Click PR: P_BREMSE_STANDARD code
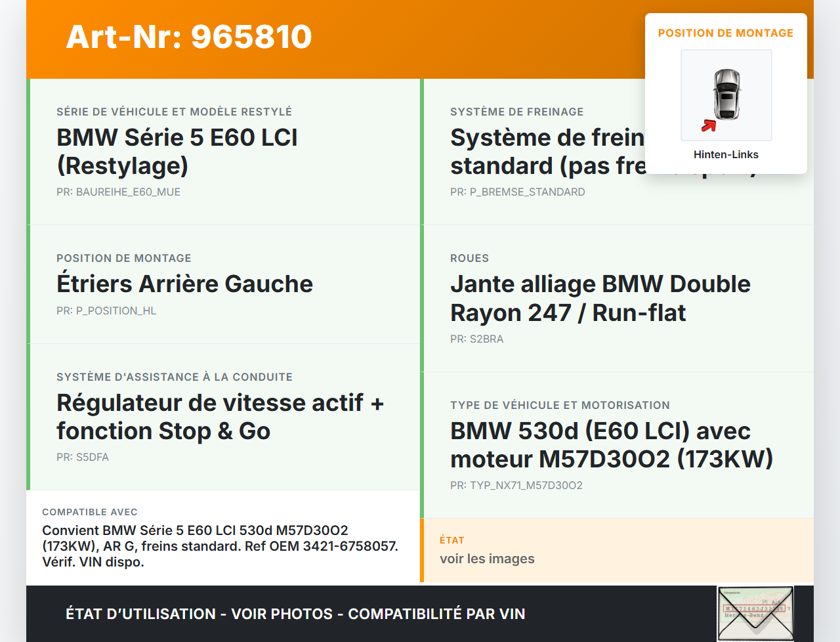The image size is (840, 642). pyautogui.click(x=517, y=192)
